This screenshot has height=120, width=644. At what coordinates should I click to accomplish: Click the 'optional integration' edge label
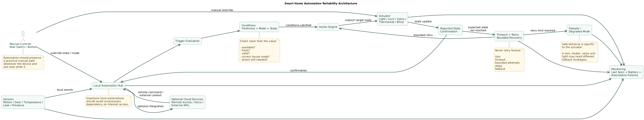[x=150, y=106]
